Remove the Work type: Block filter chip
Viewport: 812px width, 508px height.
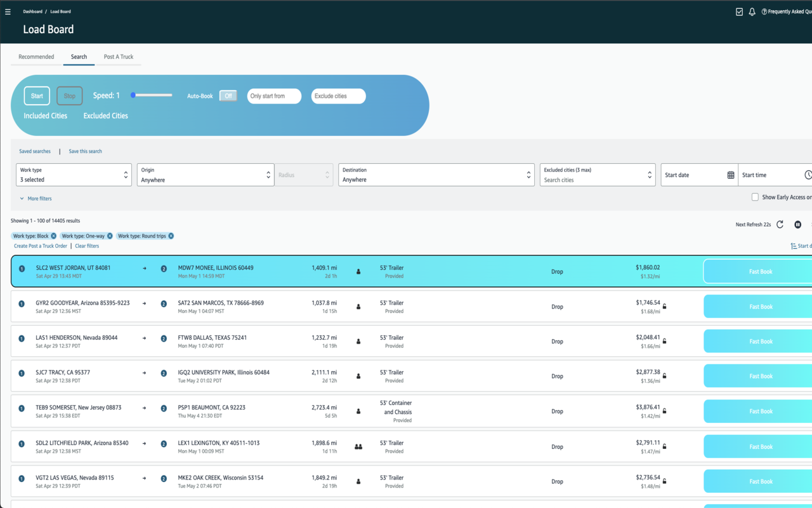coord(54,236)
